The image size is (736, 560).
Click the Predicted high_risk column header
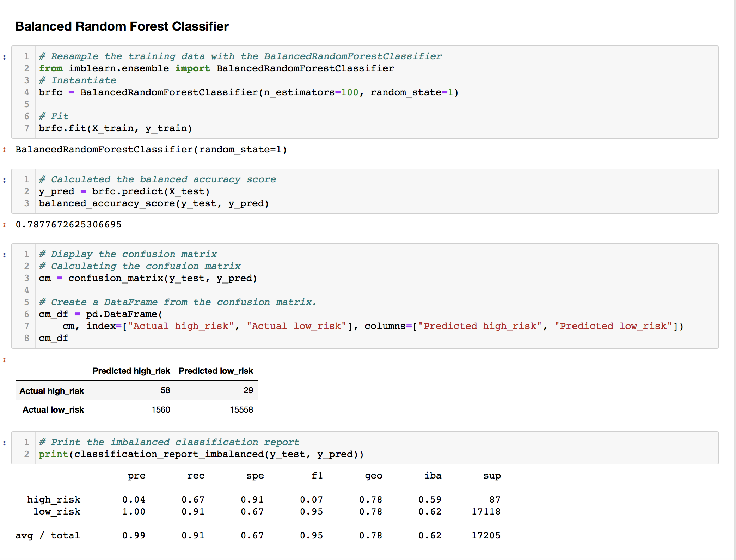[x=131, y=371]
